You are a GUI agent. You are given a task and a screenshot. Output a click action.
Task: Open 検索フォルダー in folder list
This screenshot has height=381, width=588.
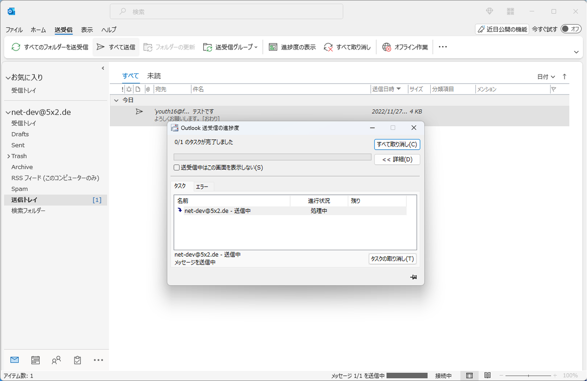tap(28, 211)
